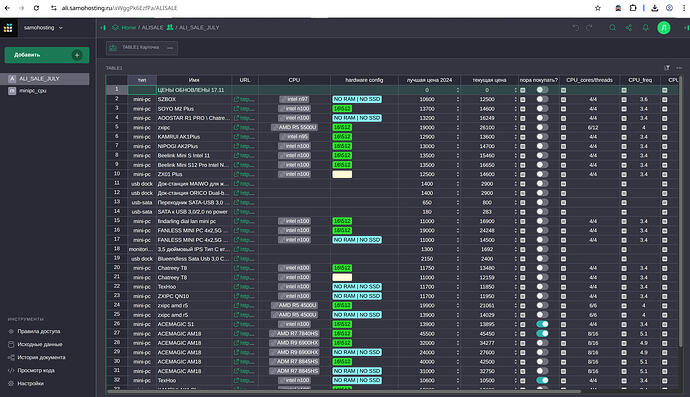Click the '16\512' green tag for SOYO M2 Plus
Image resolution: width=690 pixels, height=397 pixels.
(342, 109)
